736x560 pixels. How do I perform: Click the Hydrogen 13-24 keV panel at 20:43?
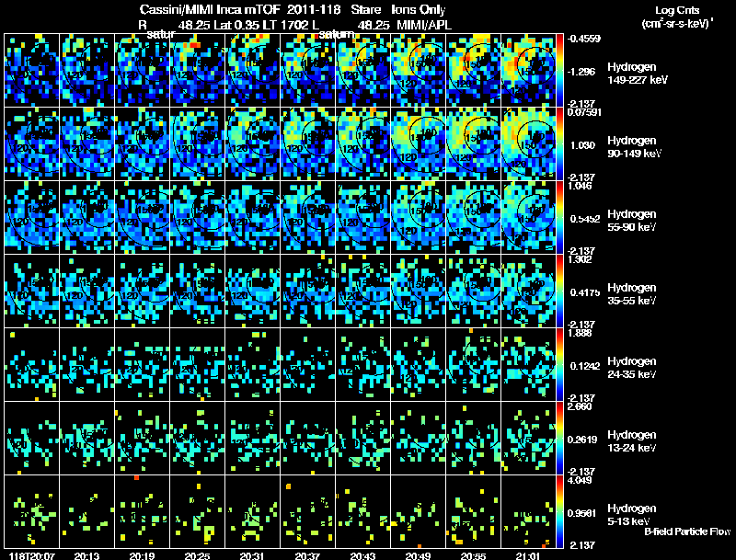coord(363,438)
